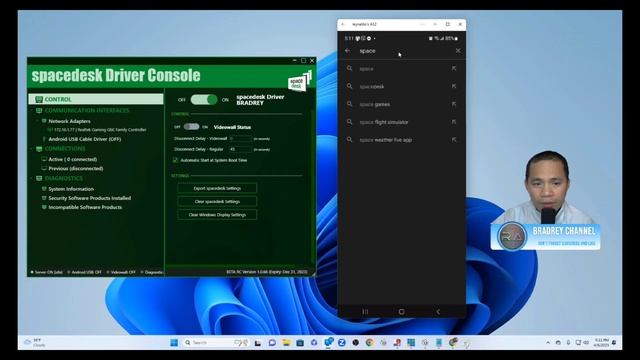Collapse the DIAGNOSTICS tree arrow
Viewport: 640px width, 360px height.
31,178
